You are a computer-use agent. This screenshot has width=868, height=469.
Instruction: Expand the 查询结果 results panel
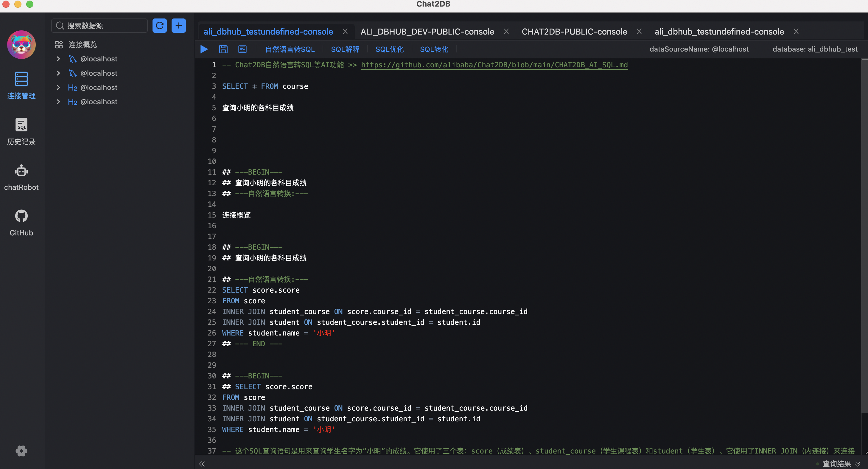coord(858,464)
